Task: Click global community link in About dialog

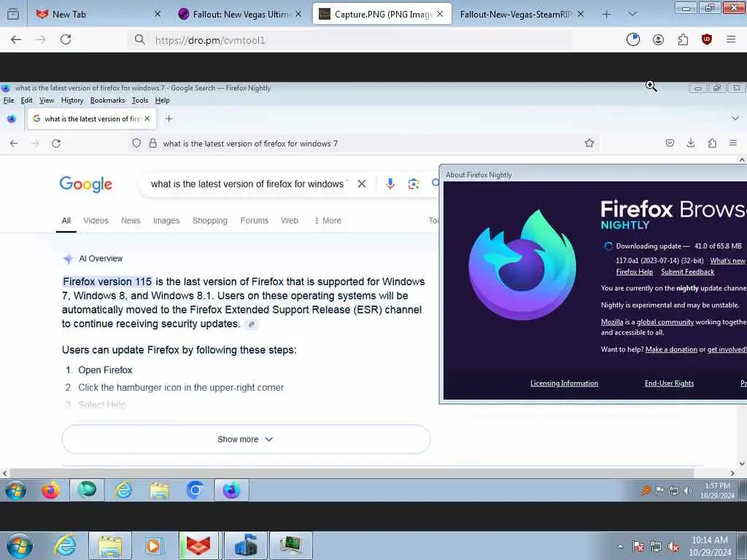Action: pos(665,322)
